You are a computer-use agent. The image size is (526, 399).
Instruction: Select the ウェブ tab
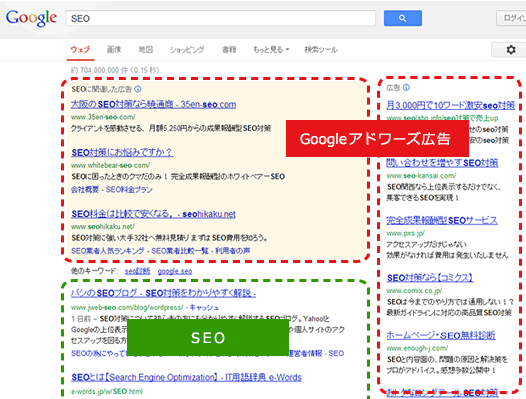click(80, 50)
